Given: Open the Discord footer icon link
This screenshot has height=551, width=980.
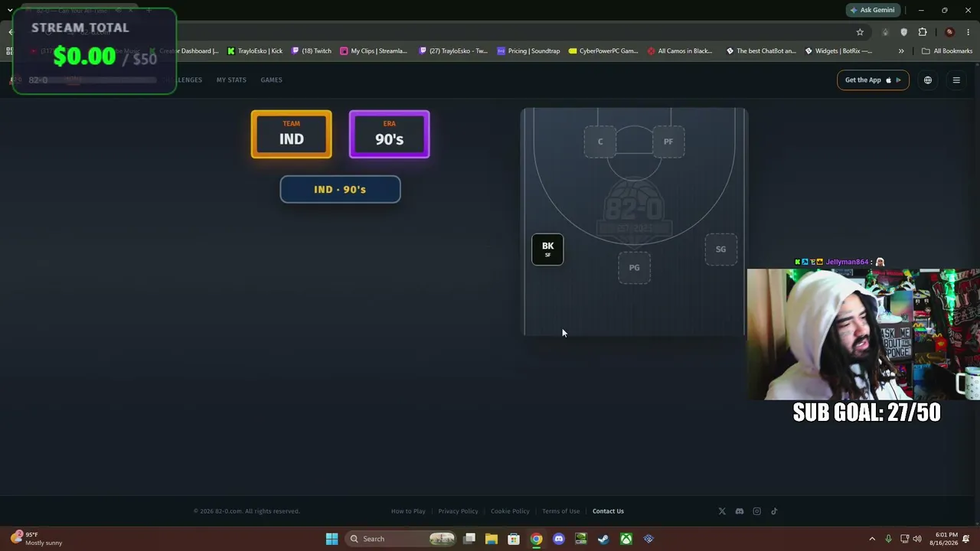Looking at the screenshot, I should click(x=740, y=511).
